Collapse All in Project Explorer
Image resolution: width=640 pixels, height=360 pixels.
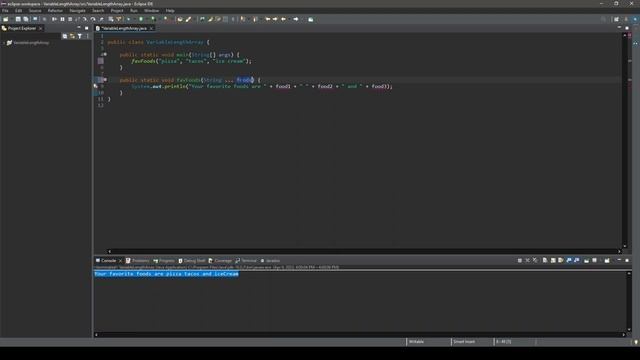pos(64,36)
